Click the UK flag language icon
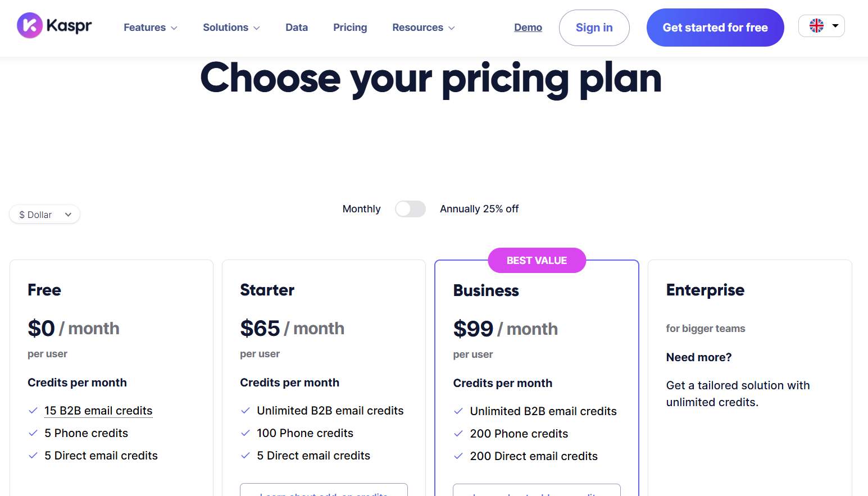868x496 pixels. click(x=816, y=25)
